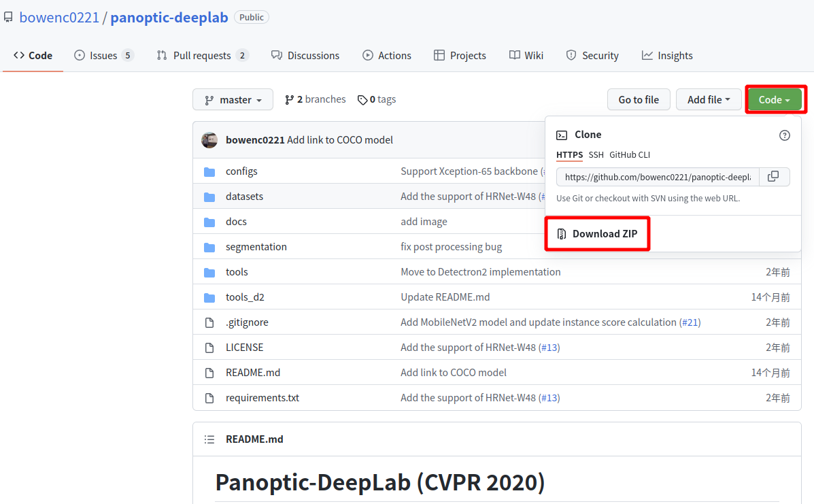
Task: Click the clone URL input field
Action: pos(656,176)
